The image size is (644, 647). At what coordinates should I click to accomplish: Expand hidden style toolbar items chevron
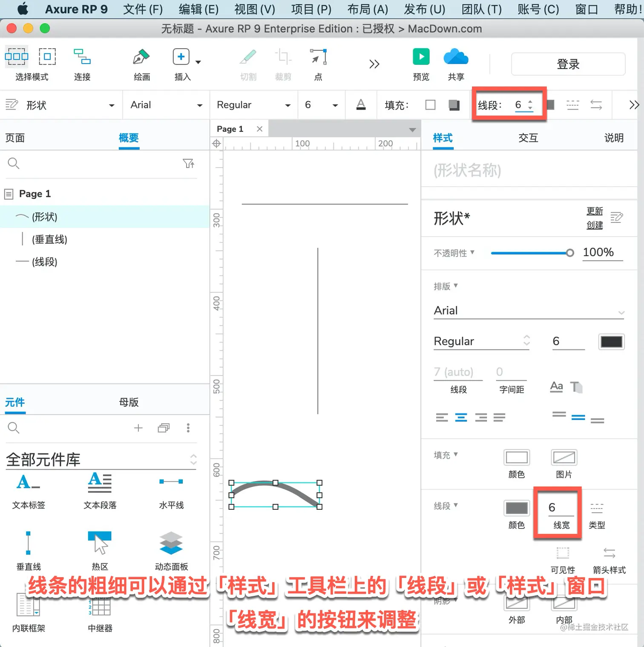click(634, 105)
